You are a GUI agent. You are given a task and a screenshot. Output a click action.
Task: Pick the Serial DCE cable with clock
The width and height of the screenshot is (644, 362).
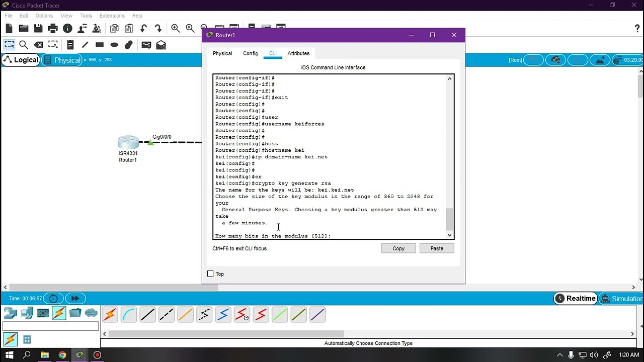[x=242, y=315]
